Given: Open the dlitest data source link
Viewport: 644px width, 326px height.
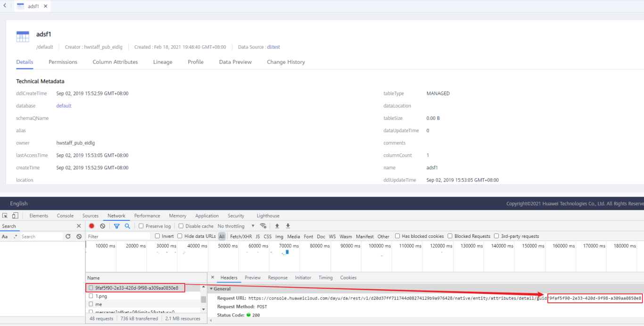Looking at the screenshot, I should point(273,47).
